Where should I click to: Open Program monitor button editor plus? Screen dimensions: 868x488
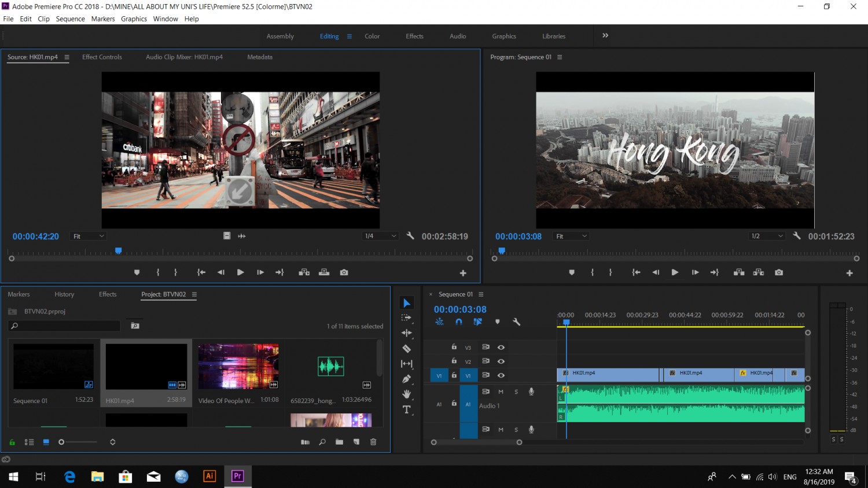point(849,273)
